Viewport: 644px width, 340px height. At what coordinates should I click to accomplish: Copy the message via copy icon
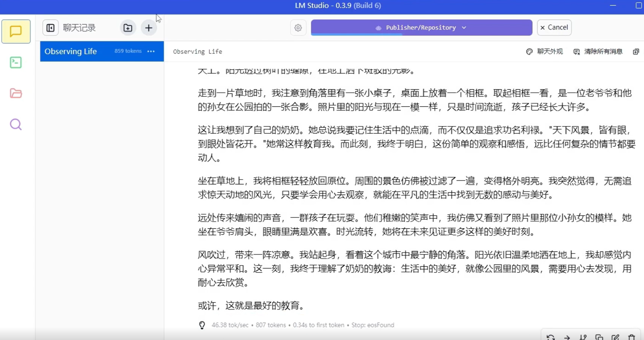599,337
